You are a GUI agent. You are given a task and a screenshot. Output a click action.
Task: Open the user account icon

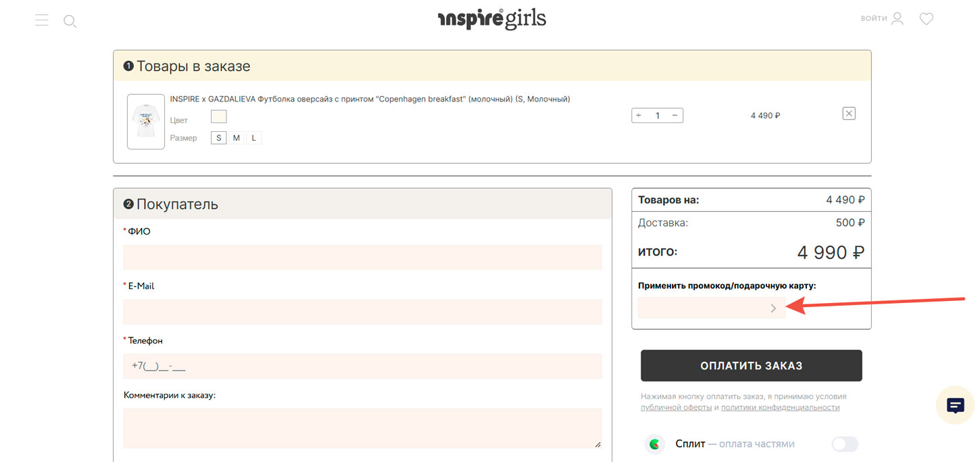[898, 19]
